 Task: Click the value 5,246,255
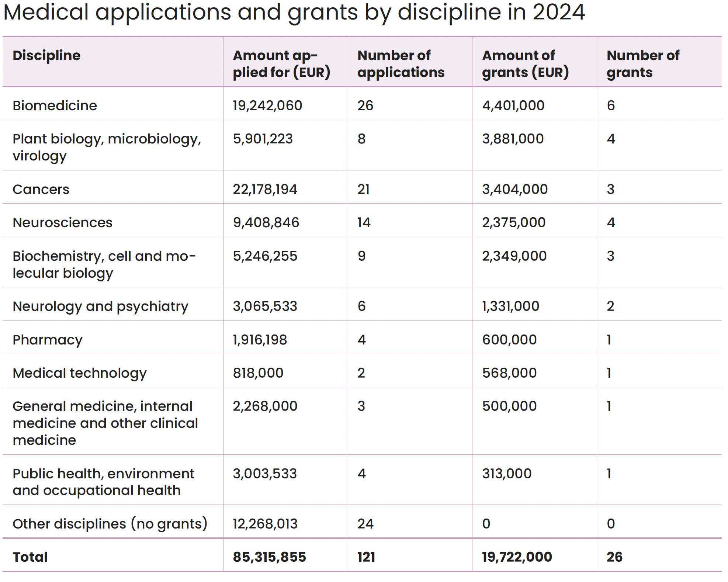[x=265, y=256]
